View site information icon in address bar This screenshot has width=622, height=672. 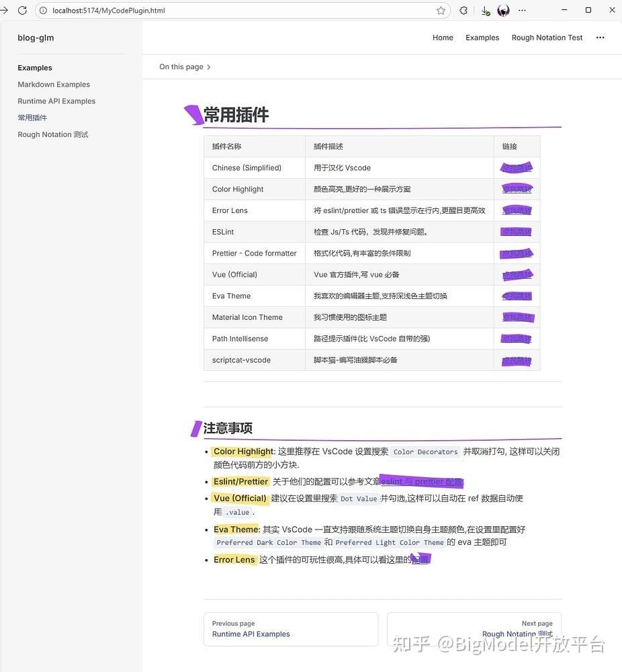pos(43,10)
